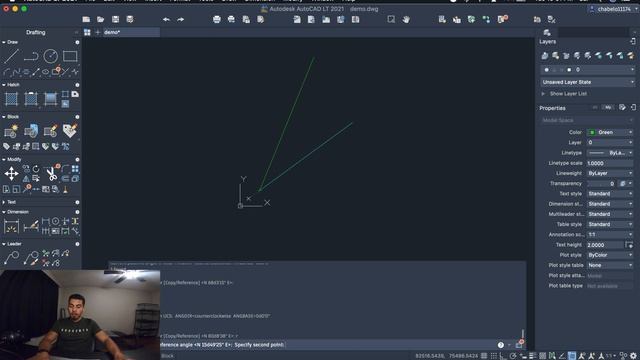Select the Polyline tool

31,56
